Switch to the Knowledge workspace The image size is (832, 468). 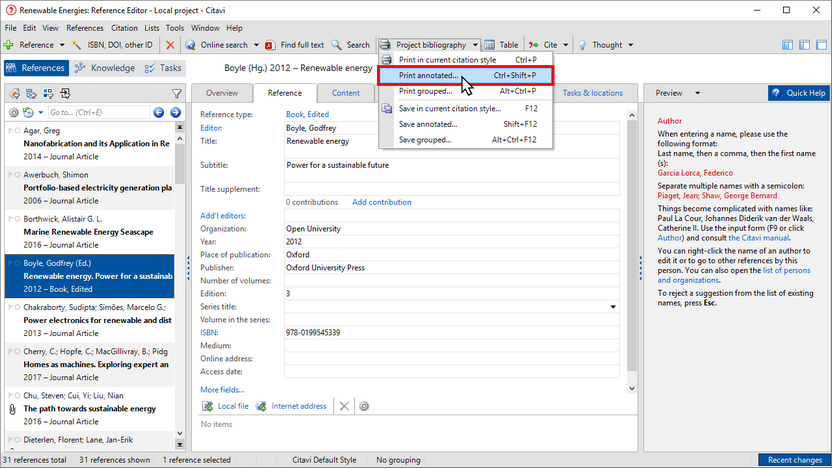(105, 68)
